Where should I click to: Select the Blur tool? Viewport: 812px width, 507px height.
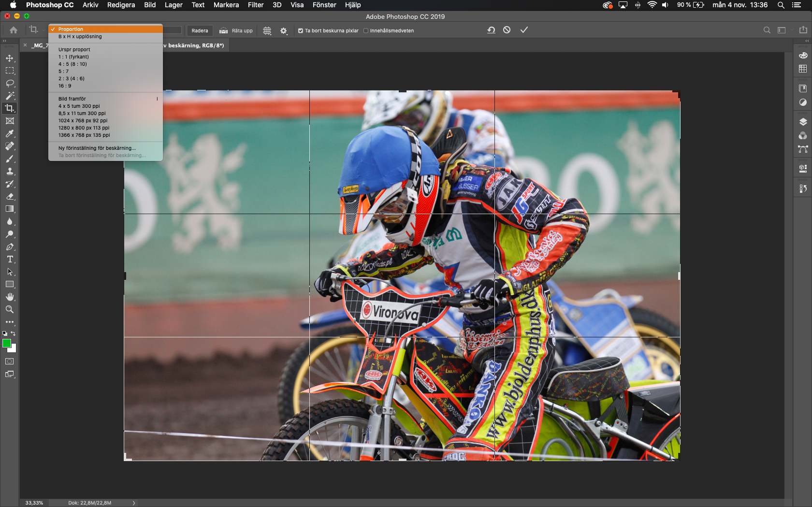click(x=10, y=221)
